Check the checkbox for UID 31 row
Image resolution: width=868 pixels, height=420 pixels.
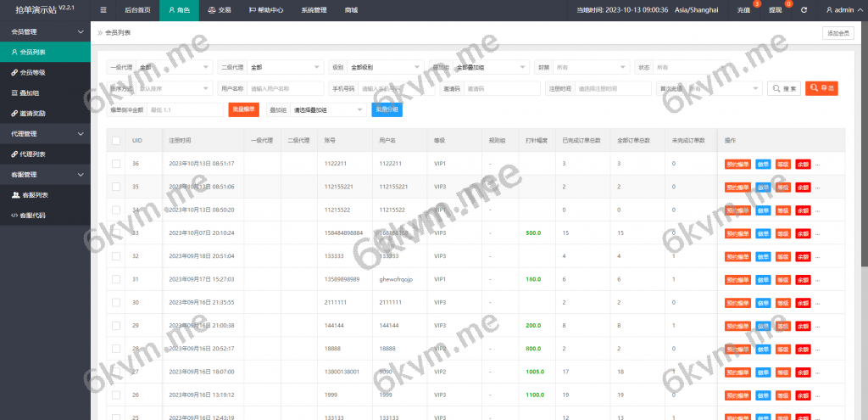coord(116,278)
